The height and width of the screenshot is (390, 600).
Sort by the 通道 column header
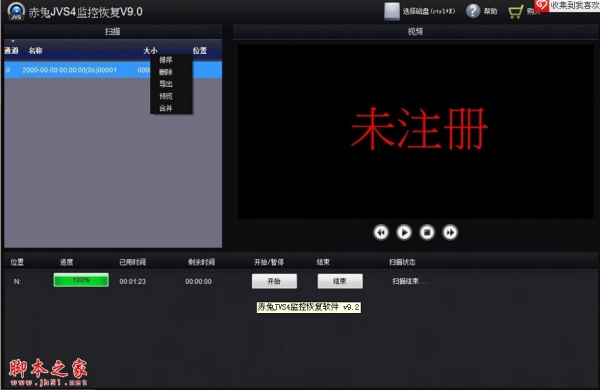click(11, 51)
